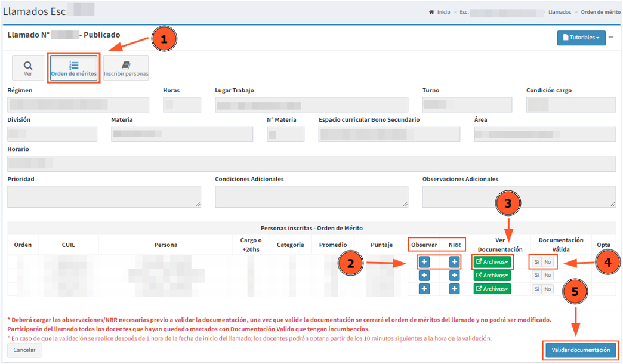The width and height of the screenshot is (623, 364).
Task: Add observation for first listed person
Action: pyautogui.click(x=424, y=261)
